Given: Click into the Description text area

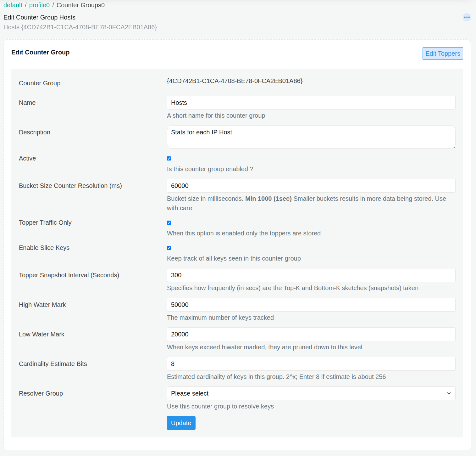Looking at the screenshot, I should (311, 137).
